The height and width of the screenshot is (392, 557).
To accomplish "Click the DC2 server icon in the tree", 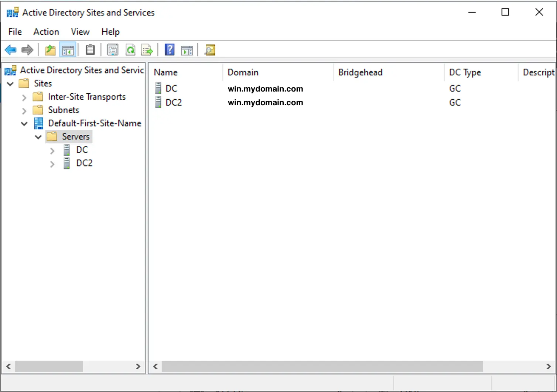I will pos(66,163).
